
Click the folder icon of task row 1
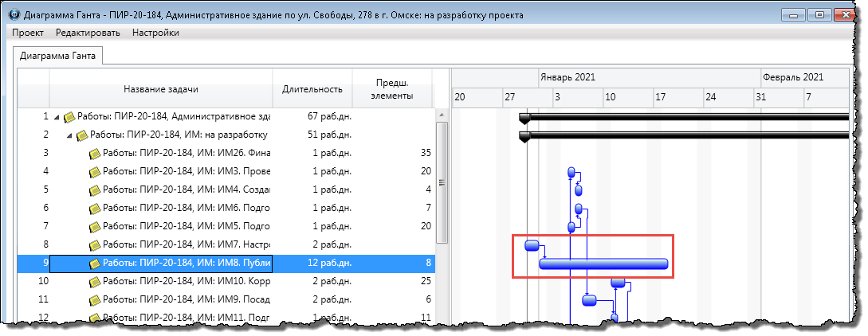[69, 117]
